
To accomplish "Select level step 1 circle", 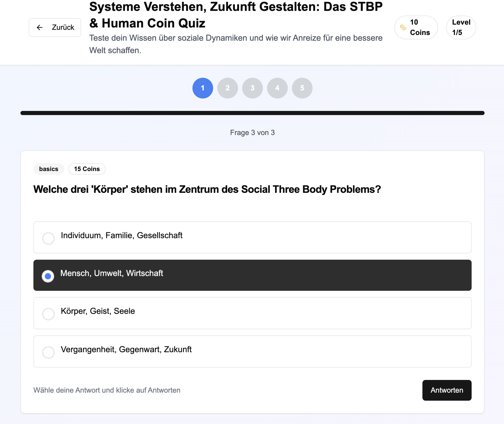I will [203, 88].
